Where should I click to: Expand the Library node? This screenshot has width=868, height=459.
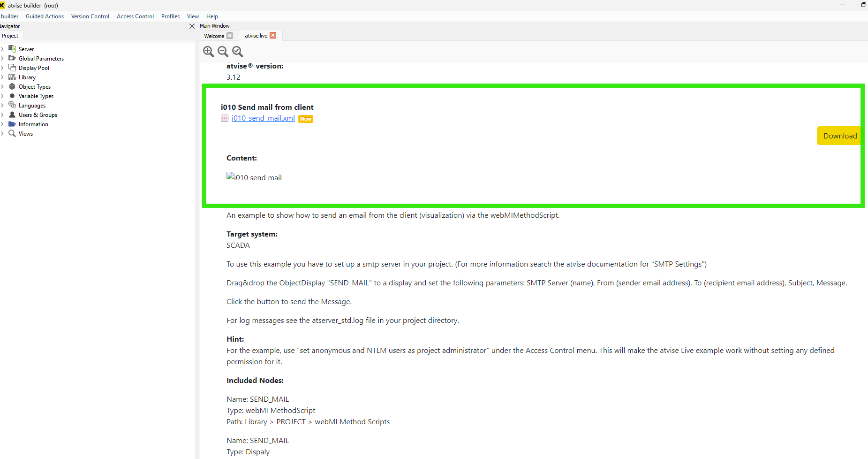click(2, 77)
